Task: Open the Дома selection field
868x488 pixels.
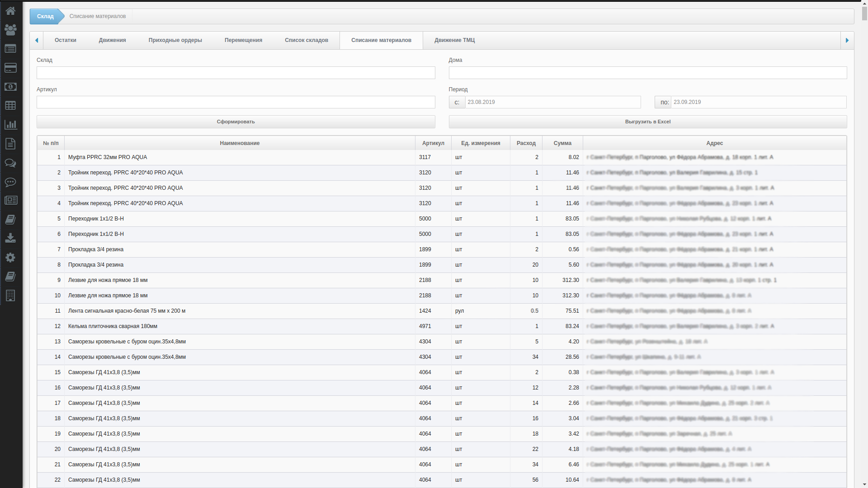Action: coord(647,73)
